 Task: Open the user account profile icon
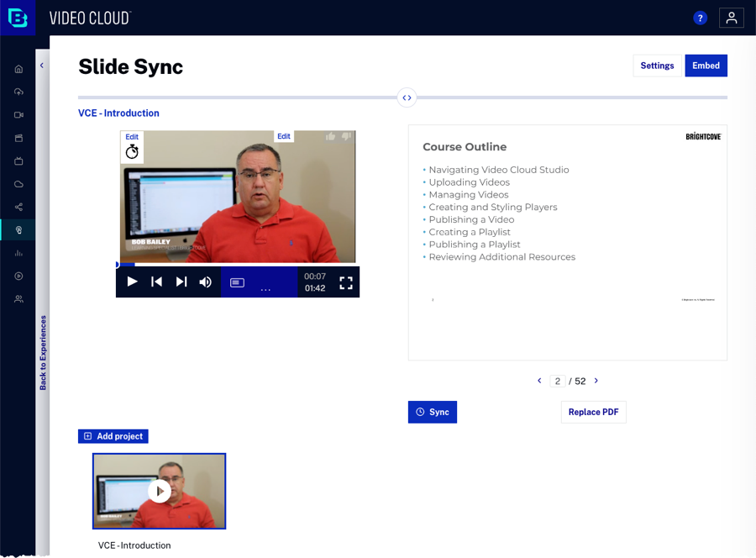[731, 18]
